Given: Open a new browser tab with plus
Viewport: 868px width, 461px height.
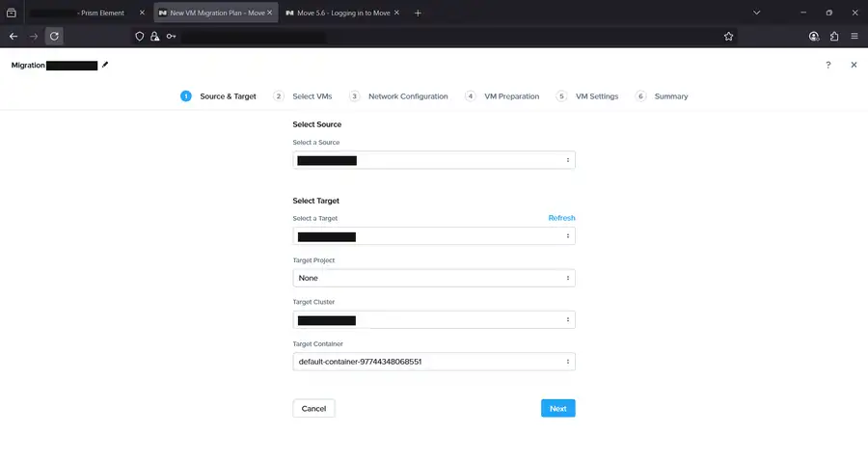Looking at the screenshot, I should click(418, 13).
